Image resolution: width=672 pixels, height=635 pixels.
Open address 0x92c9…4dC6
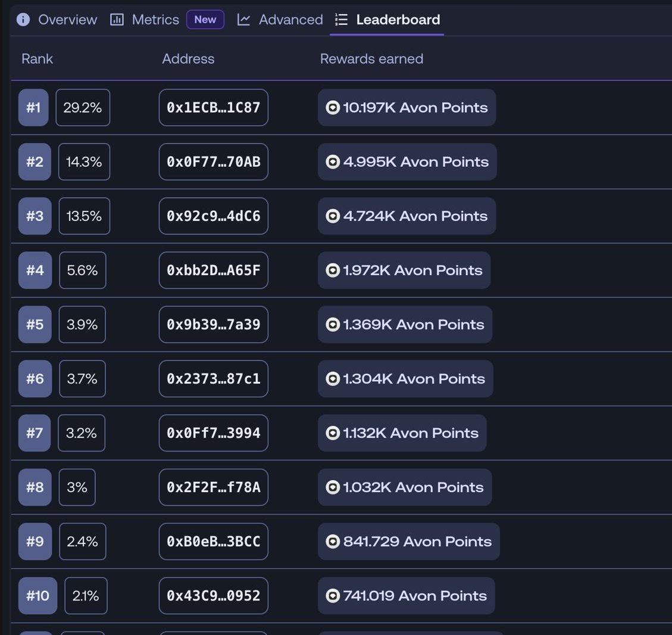point(214,216)
